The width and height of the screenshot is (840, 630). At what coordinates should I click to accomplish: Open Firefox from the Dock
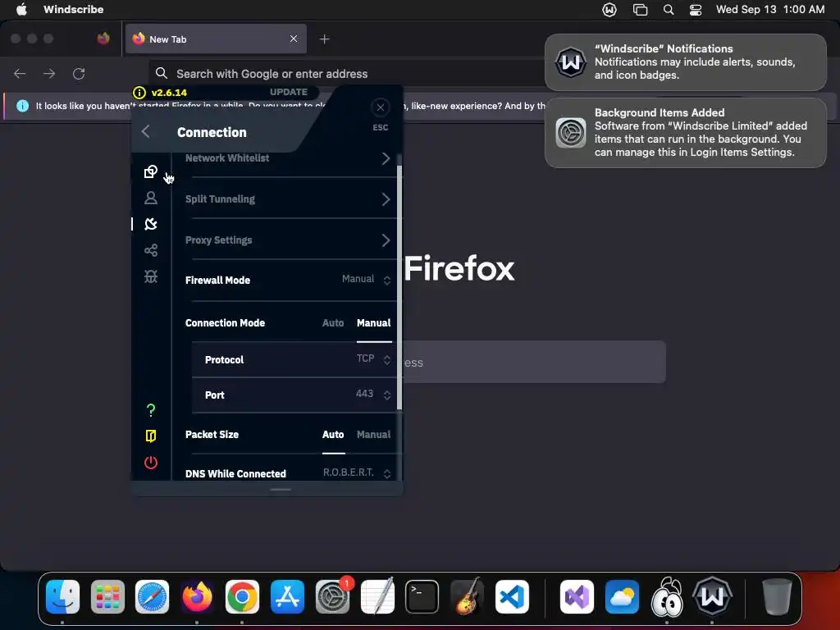click(197, 597)
